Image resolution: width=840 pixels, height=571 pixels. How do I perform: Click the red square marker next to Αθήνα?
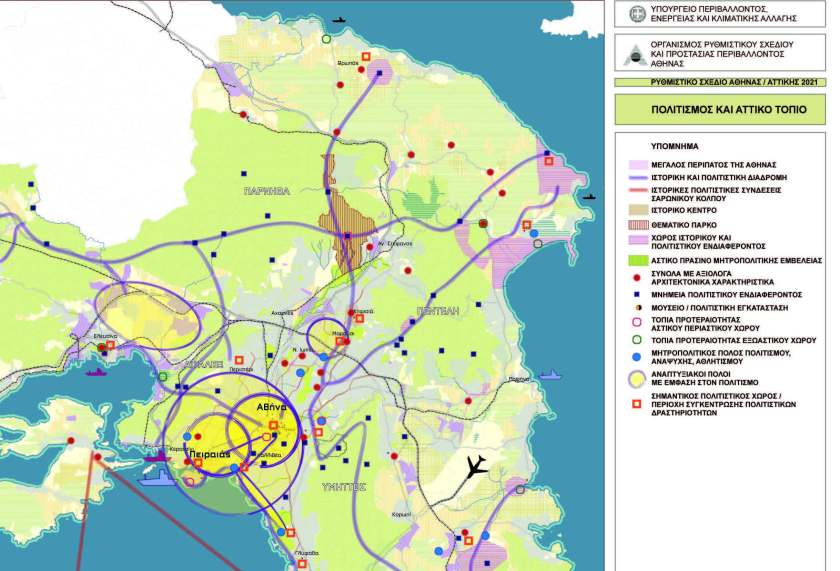[x=273, y=425]
